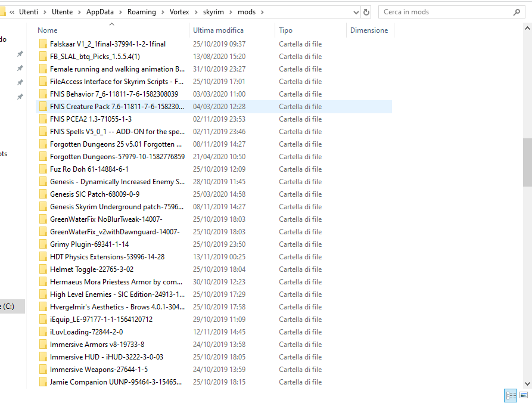Image resolution: width=532 pixels, height=403 pixels.
Task: Click 'iEquip_LE-97177-1-1-1564120712' folder name
Action: [x=101, y=320]
